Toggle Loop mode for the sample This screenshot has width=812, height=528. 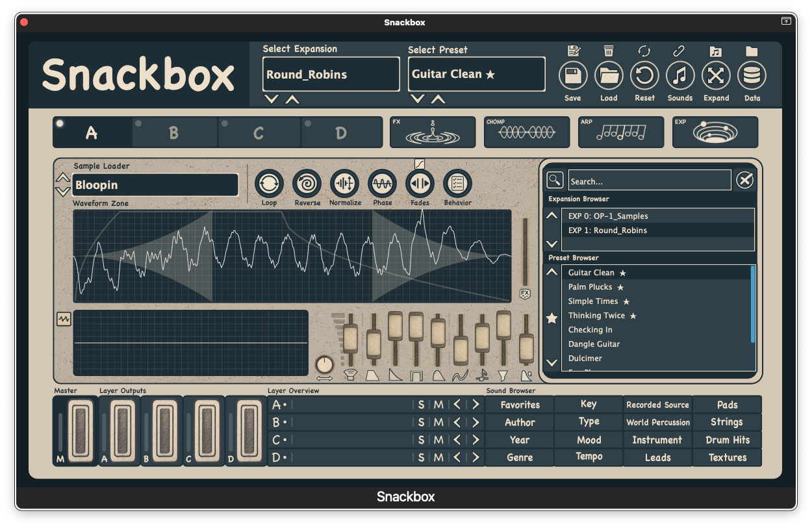coord(269,184)
